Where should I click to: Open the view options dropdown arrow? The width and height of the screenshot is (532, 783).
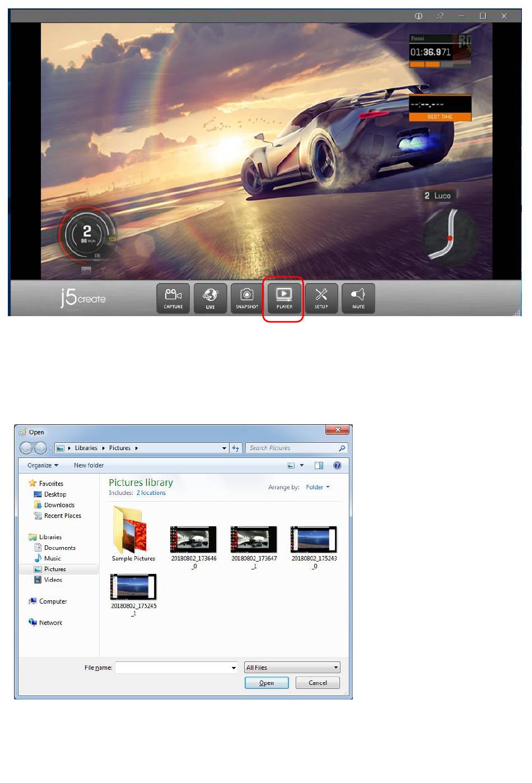[302, 466]
